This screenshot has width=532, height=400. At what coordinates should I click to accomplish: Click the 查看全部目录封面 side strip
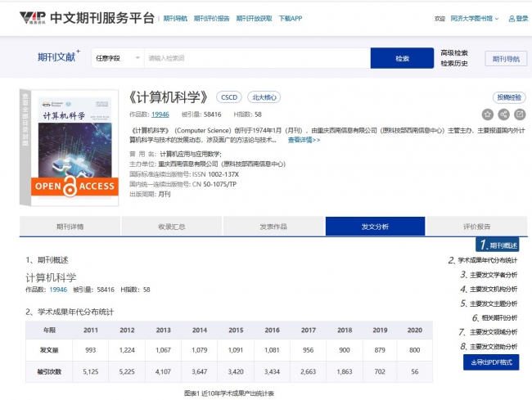pyautogui.click(x=25, y=147)
